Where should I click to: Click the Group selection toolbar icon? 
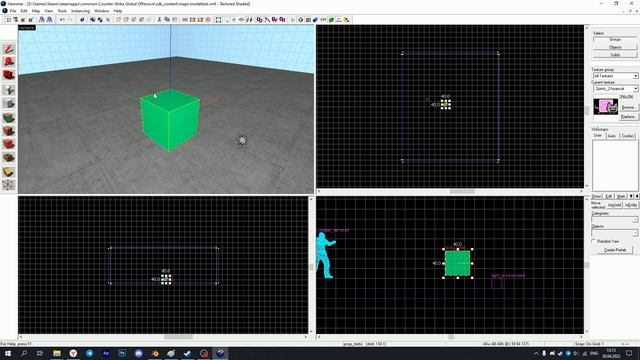(x=93, y=20)
